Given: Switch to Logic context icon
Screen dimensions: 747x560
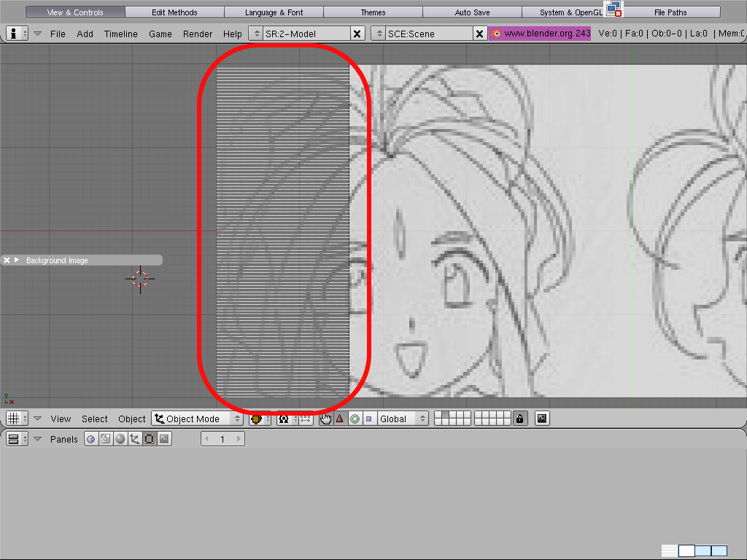Looking at the screenshot, I should coord(91,438).
